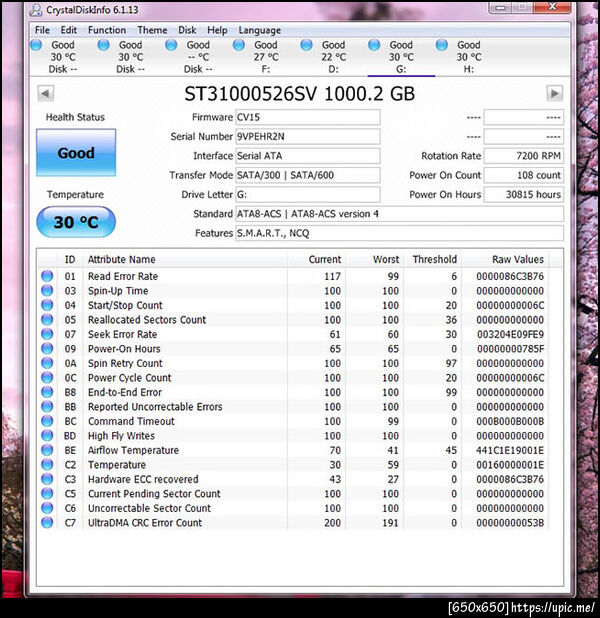Click the Standard field ATA8-ACS
The image size is (600, 618).
point(399,214)
